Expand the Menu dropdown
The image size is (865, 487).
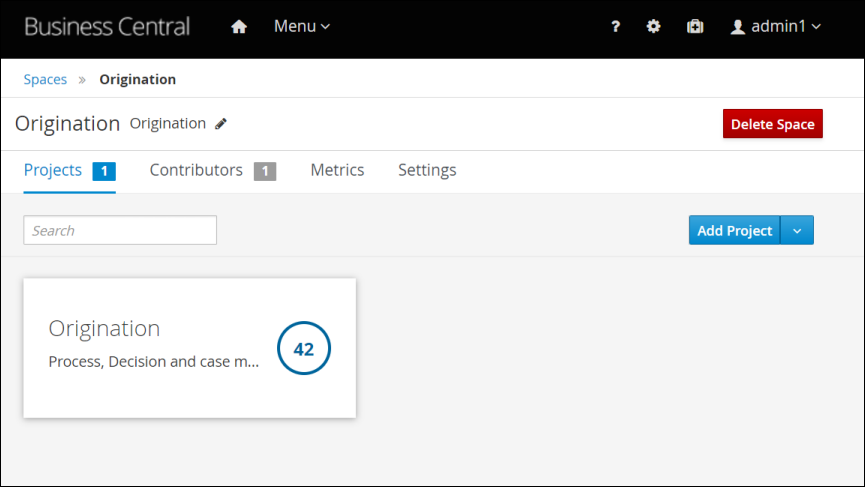click(x=302, y=26)
